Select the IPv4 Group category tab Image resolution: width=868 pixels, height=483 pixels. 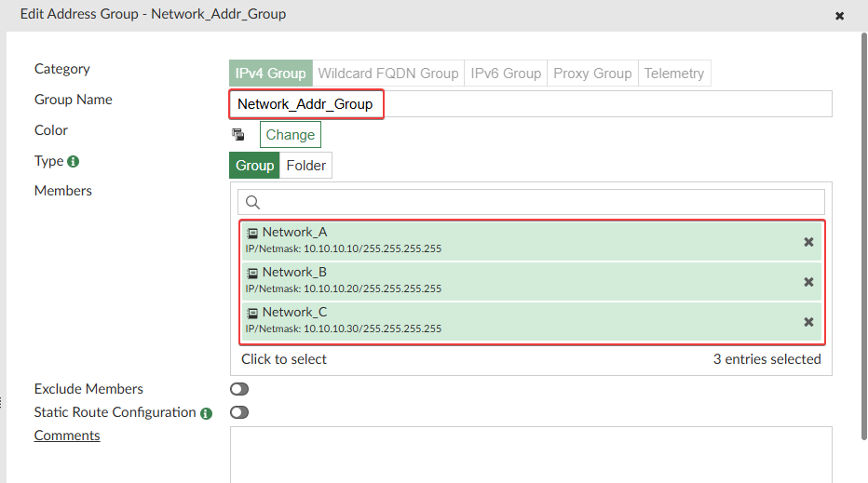coord(271,73)
